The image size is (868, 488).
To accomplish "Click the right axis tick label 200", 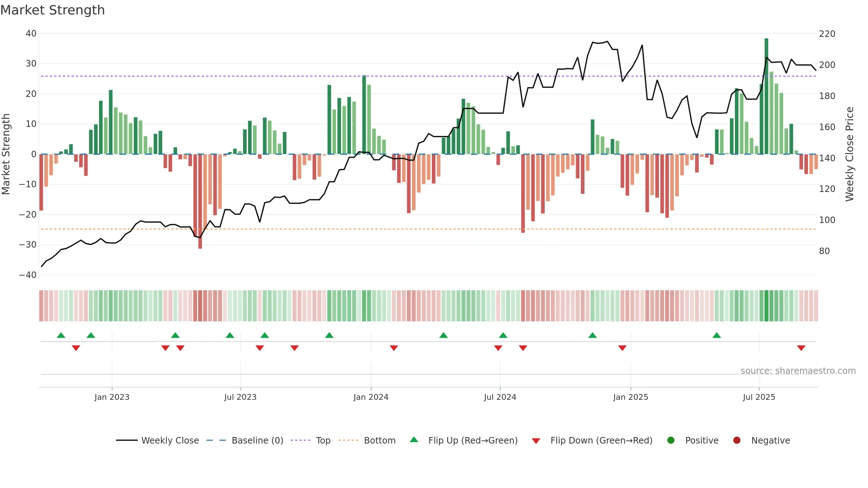I will click(x=827, y=65).
